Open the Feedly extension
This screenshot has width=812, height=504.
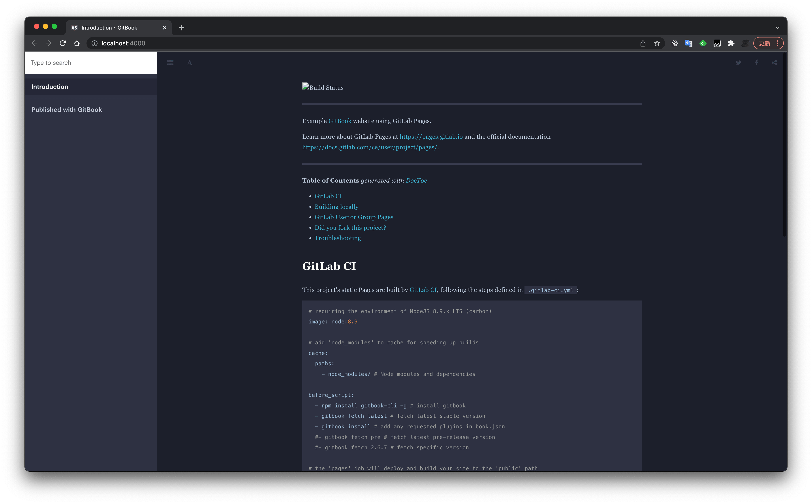point(703,43)
